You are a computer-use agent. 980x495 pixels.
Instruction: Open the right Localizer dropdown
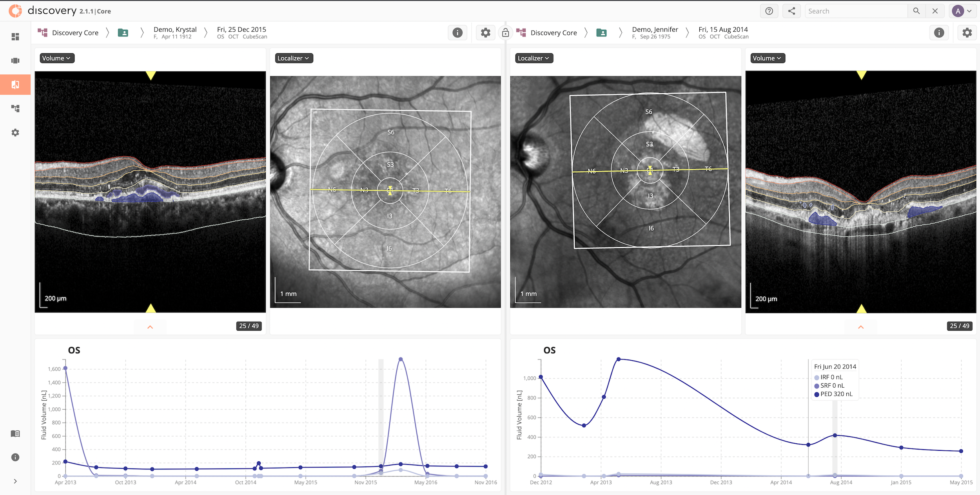coord(534,58)
